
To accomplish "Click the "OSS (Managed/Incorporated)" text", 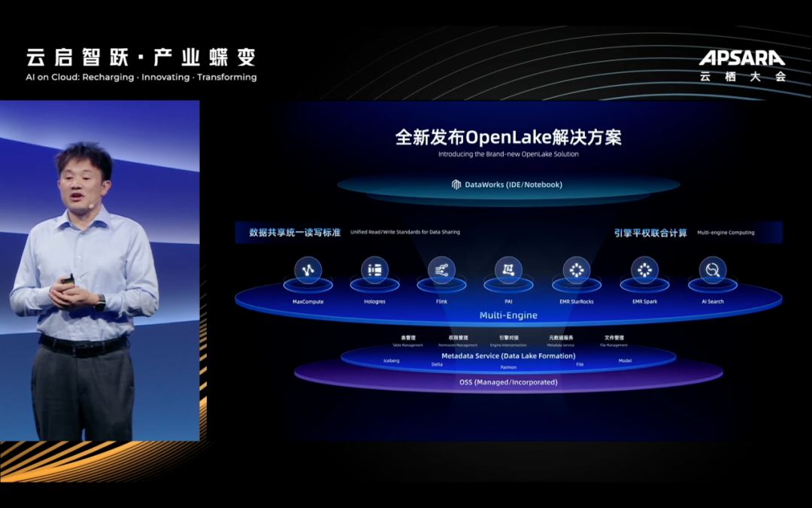I will point(508,382).
